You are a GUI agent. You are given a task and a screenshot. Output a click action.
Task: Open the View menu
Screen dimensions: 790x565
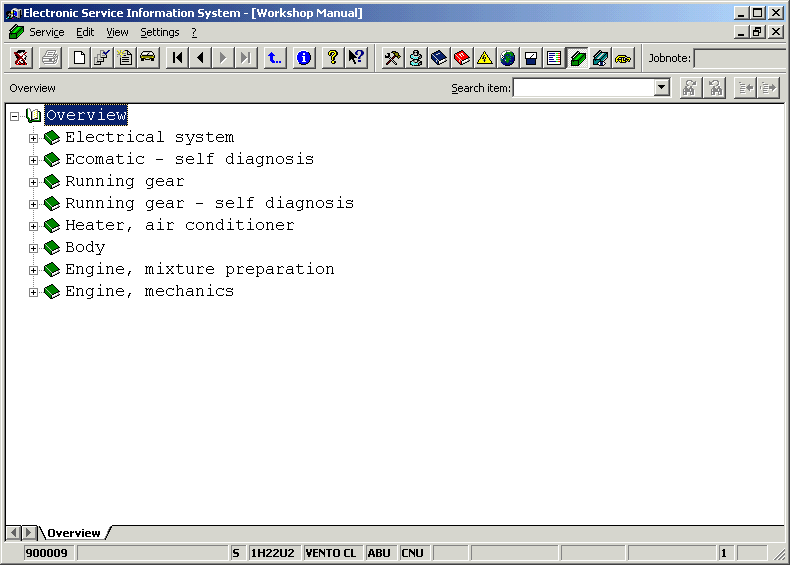pos(117,32)
